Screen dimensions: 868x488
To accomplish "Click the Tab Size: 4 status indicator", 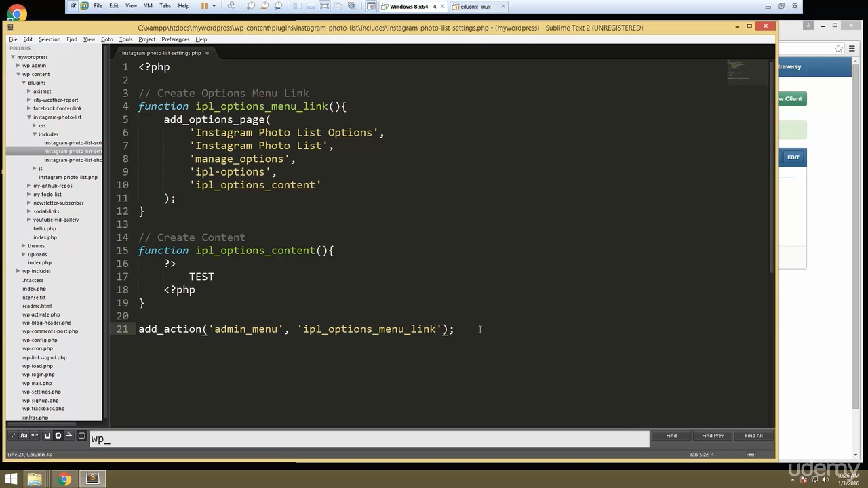I will coord(702,455).
